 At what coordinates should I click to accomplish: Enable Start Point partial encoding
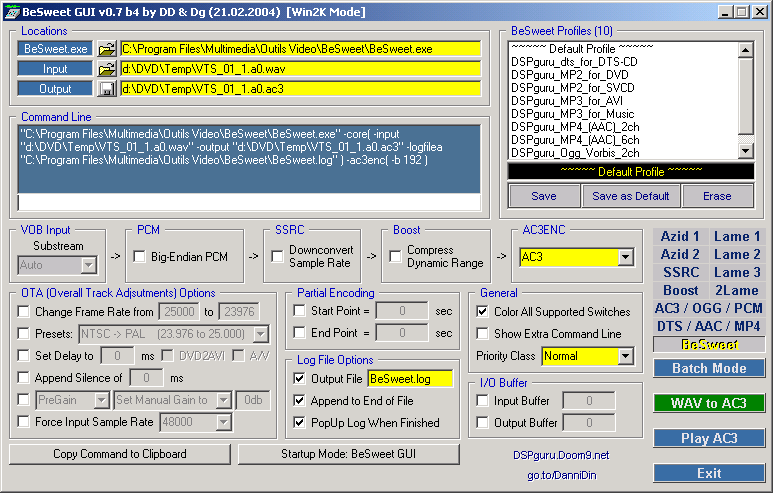click(x=299, y=311)
